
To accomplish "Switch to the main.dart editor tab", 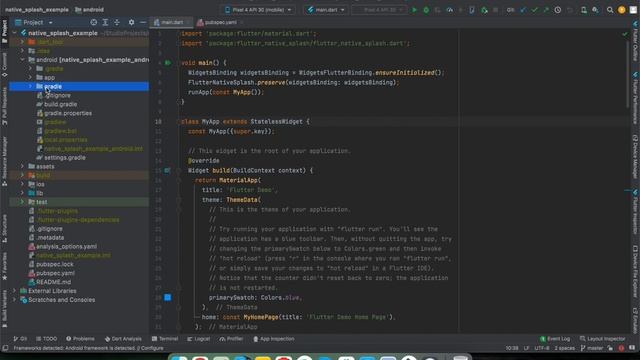I will click(x=172, y=22).
